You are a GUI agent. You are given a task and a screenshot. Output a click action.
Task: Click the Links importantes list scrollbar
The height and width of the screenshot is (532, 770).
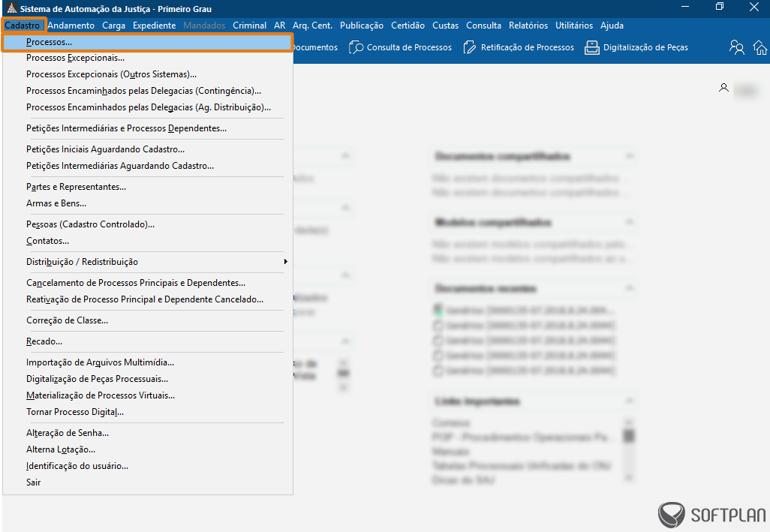point(629,450)
